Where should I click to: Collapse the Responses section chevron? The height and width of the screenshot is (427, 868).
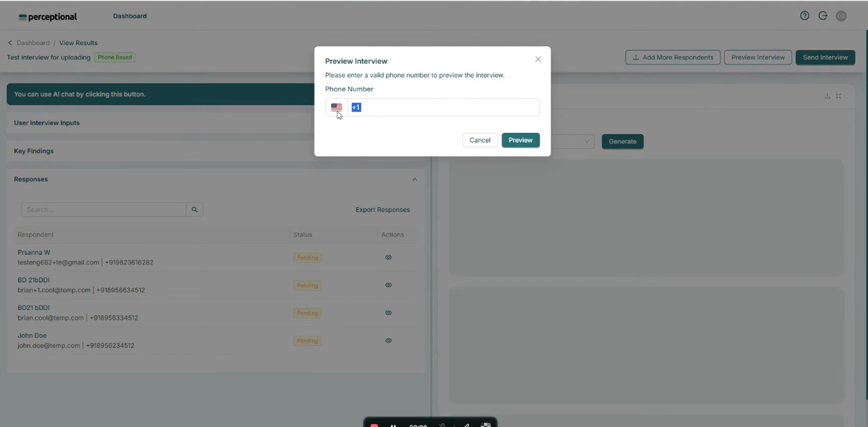[x=414, y=179]
